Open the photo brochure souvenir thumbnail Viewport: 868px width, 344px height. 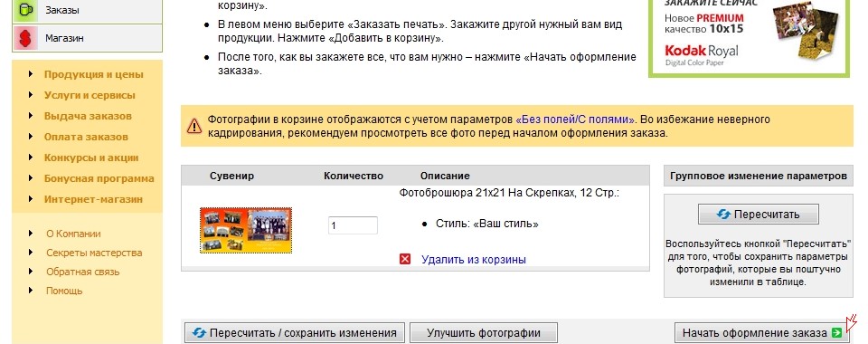[x=246, y=231]
